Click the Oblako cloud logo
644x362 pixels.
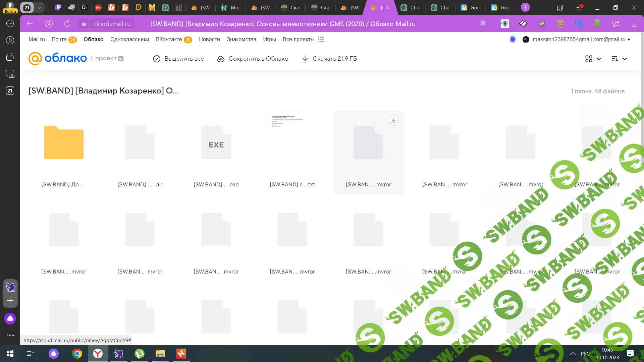(58, 58)
